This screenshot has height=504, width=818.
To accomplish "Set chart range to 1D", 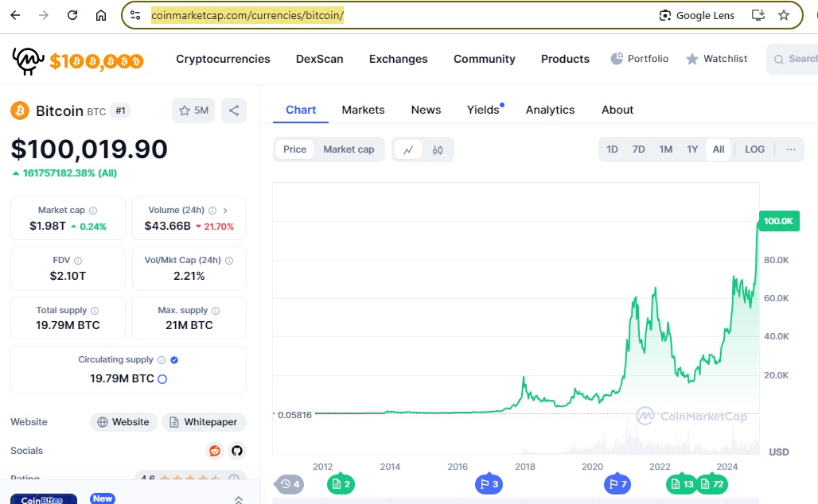I will coord(612,149).
